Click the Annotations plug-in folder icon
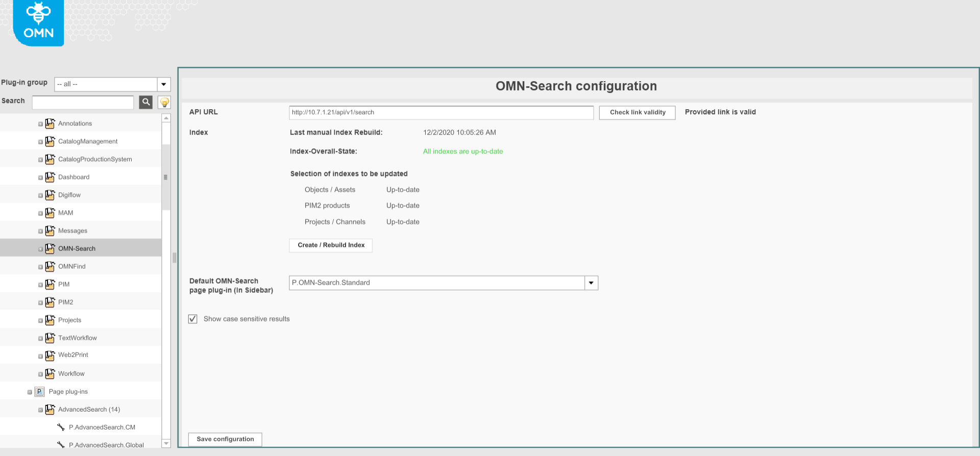 tap(50, 123)
